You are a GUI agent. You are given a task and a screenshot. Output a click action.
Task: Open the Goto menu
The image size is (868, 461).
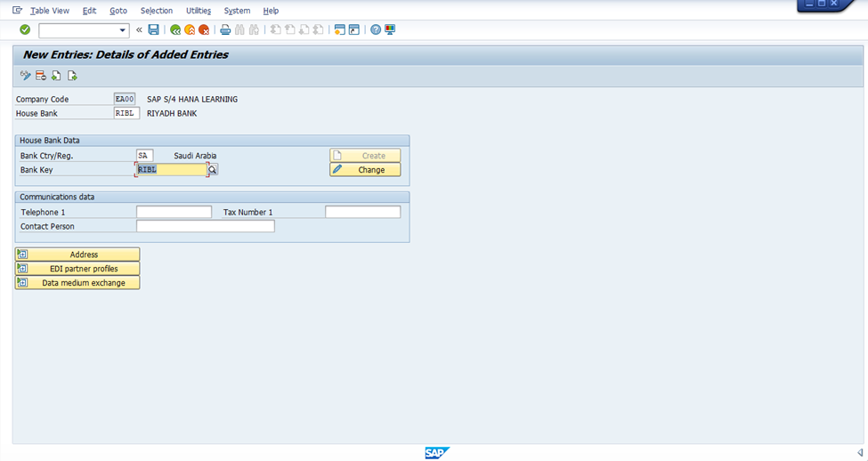118,11
